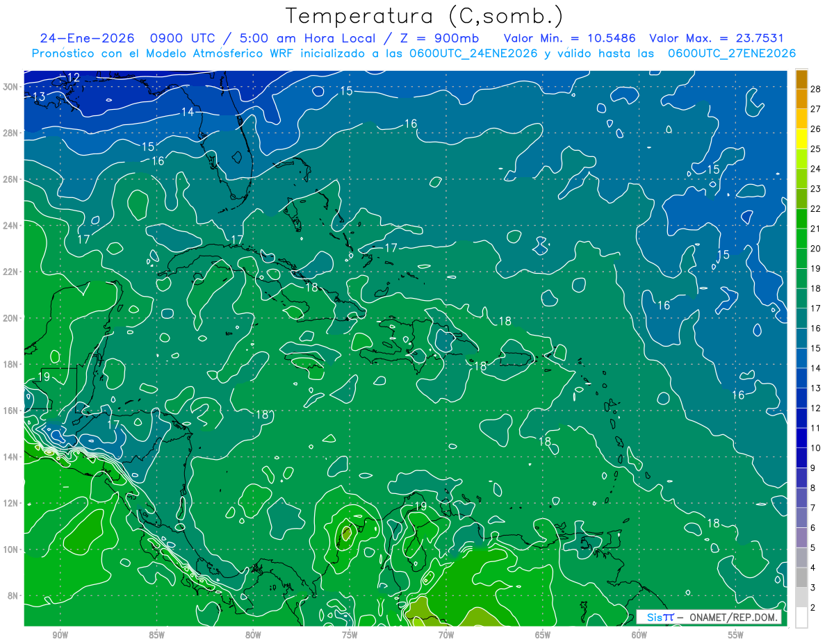Image resolution: width=834 pixels, height=644 pixels.
Task: Pick the yellow swatch between colorbar 25 and 26
Action: coord(801,138)
